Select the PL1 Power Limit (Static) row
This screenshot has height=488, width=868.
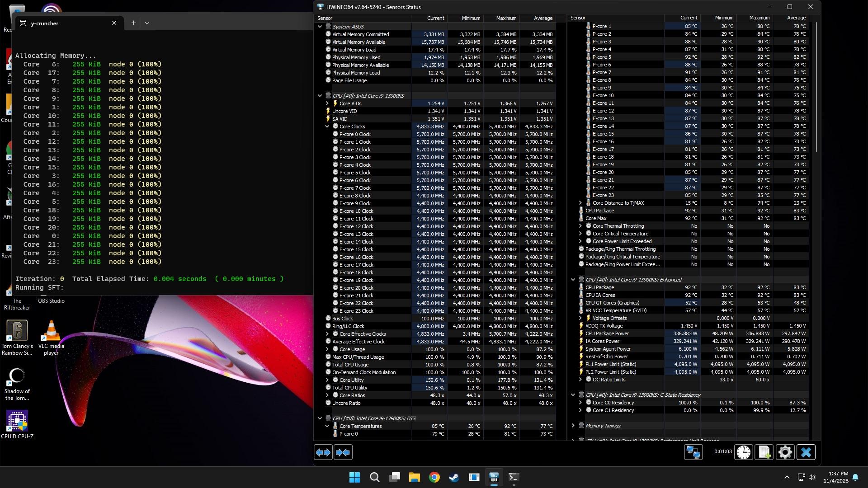point(688,364)
